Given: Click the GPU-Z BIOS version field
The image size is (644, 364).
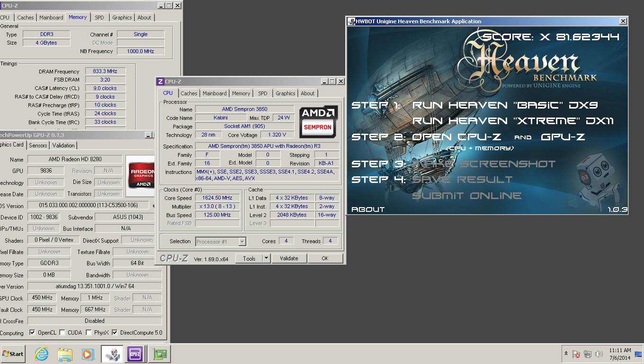Looking at the screenshot, I should coord(89,206).
